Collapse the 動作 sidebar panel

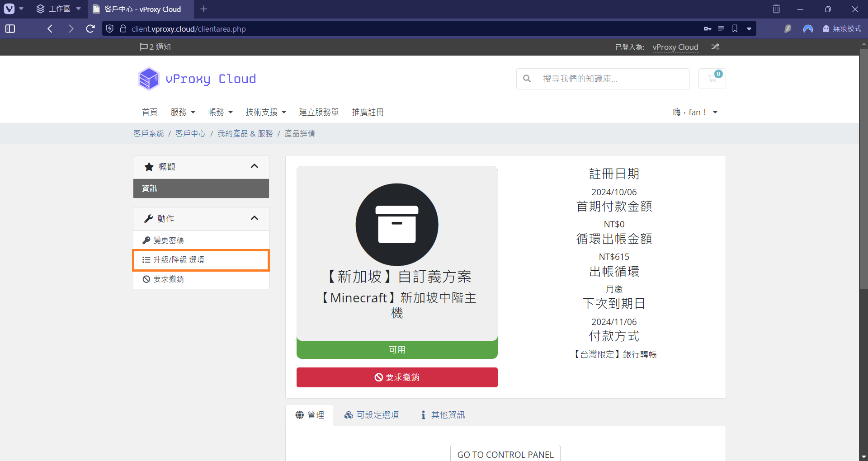255,219
